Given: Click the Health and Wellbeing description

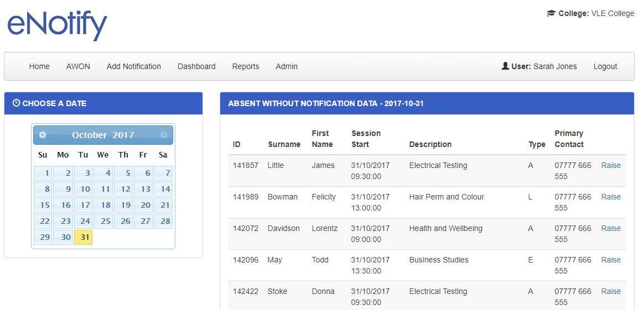Looking at the screenshot, I should [445, 228].
